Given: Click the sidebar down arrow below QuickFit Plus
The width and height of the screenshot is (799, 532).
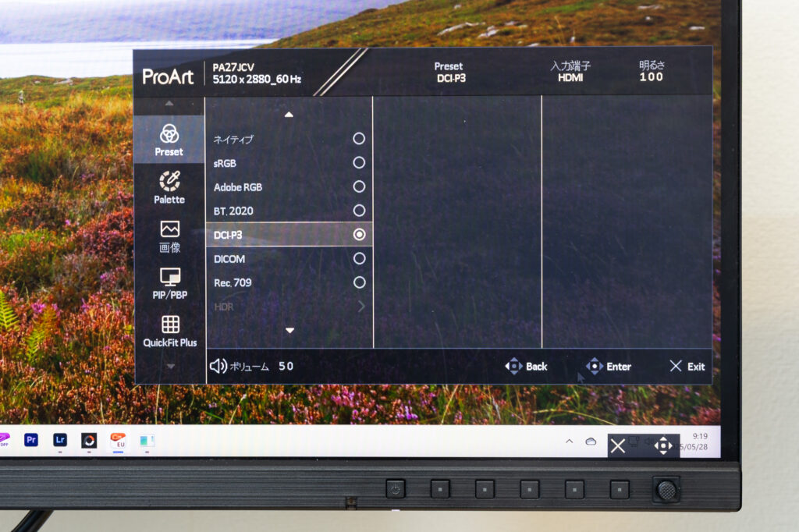Looking at the screenshot, I should coord(171,366).
